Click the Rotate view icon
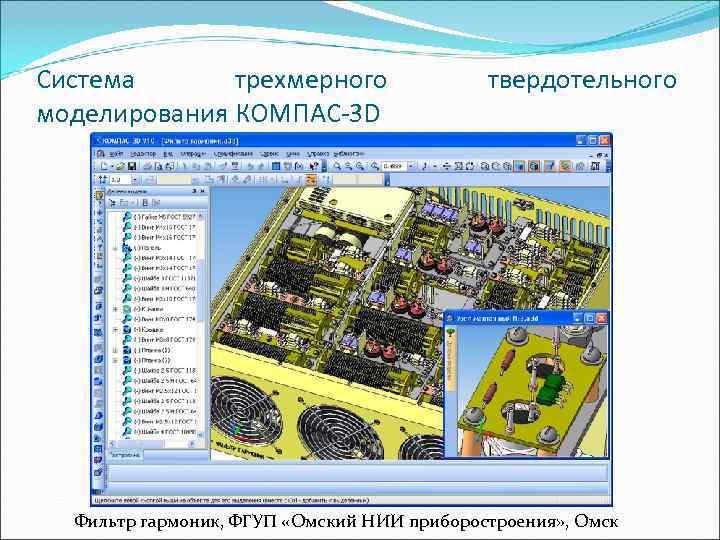 469,166
